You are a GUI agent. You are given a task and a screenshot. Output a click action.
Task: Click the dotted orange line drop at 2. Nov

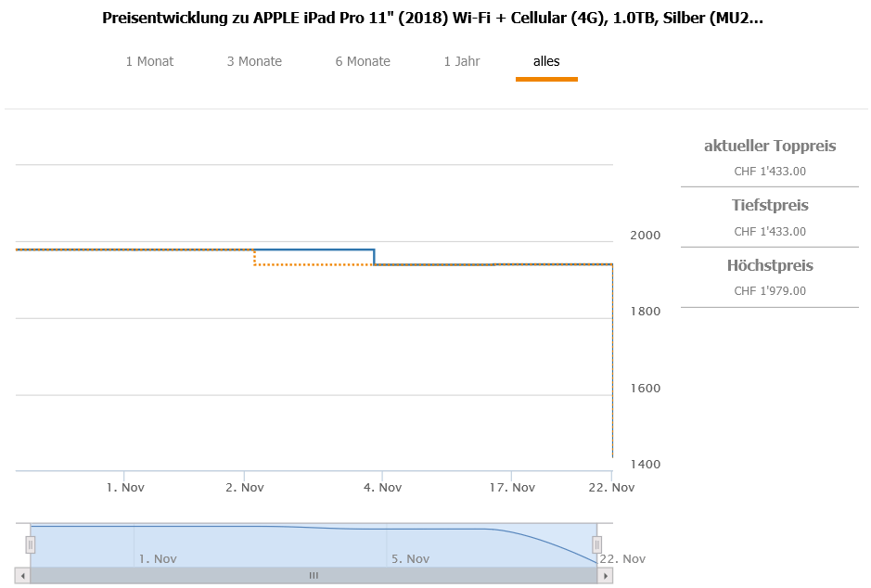[x=255, y=257]
